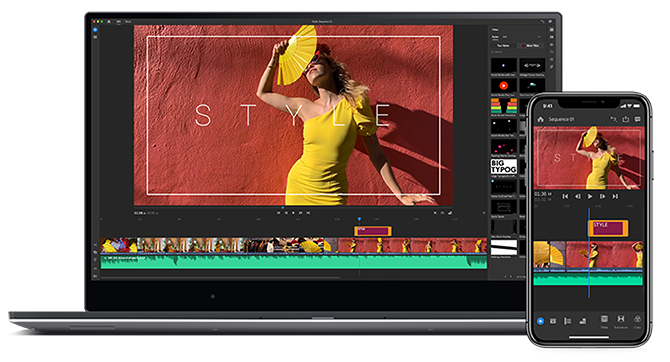Tap the undo arrow on phone header
The height and width of the screenshot is (362, 670).
coord(613,119)
